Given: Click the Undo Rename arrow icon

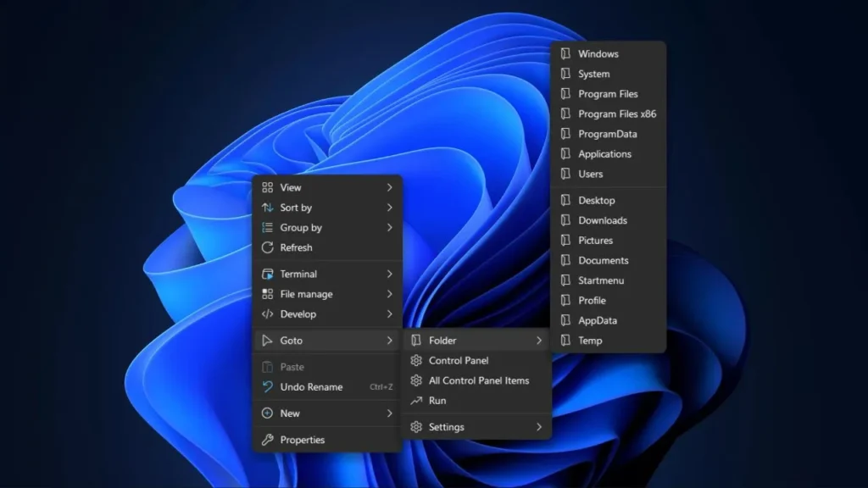Looking at the screenshot, I should (x=267, y=387).
